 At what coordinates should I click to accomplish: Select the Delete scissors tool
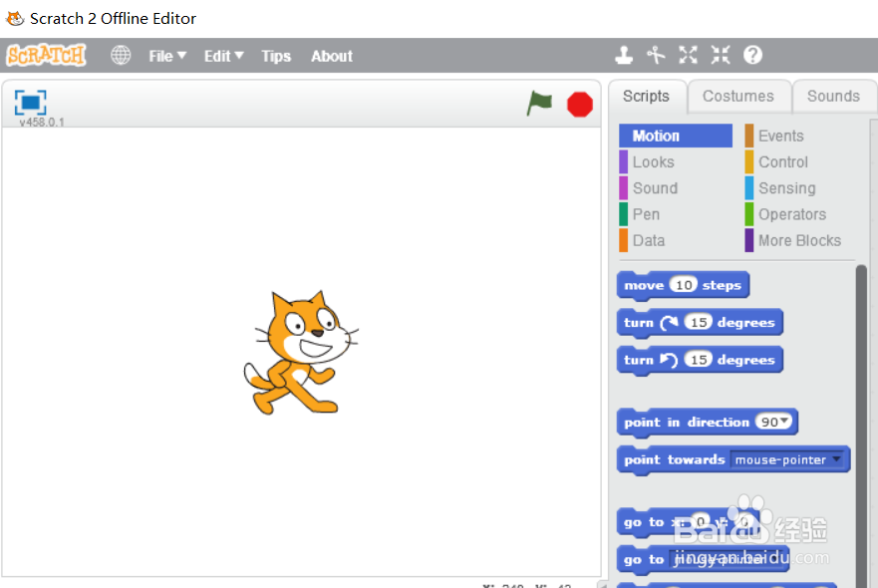[656, 55]
